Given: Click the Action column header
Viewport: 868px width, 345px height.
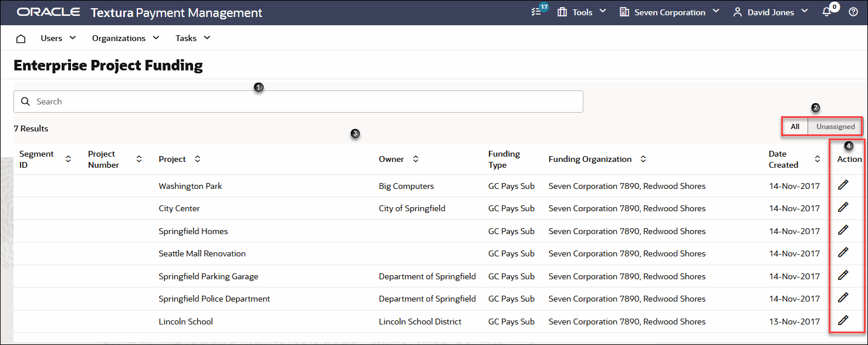Looking at the screenshot, I should [x=849, y=159].
